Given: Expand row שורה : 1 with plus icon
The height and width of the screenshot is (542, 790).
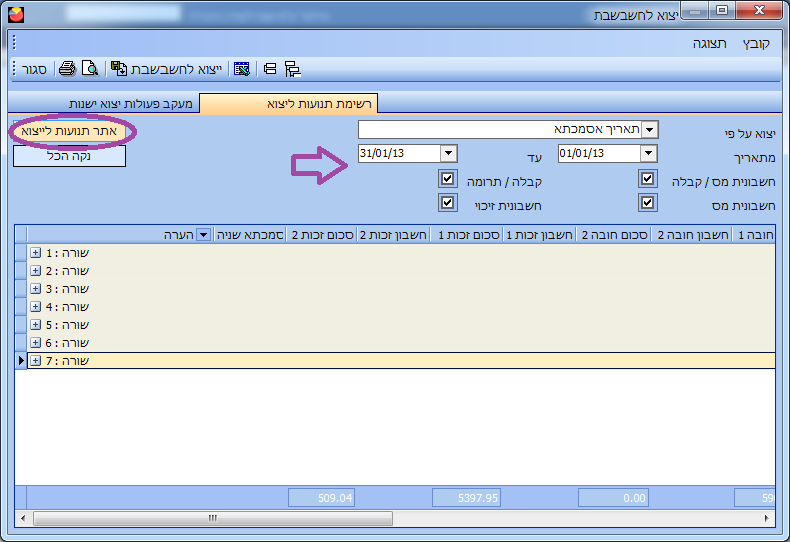Looking at the screenshot, I should pyautogui.click(x=35, y=253).
